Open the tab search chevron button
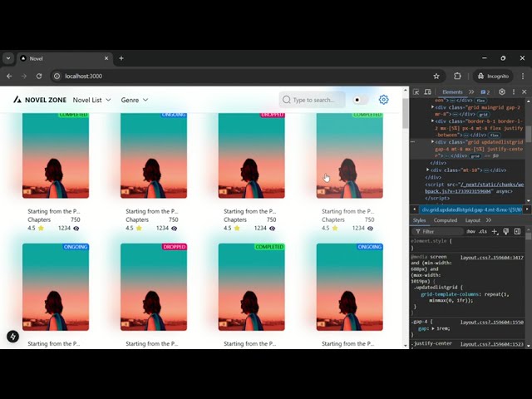532x399 pixels. [8, 58]
